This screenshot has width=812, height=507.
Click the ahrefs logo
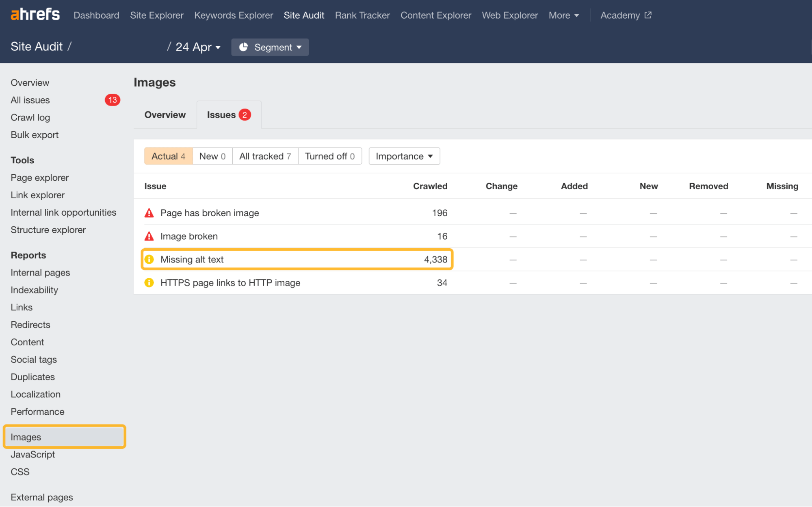pyautogui.click(x=35, y=15)
